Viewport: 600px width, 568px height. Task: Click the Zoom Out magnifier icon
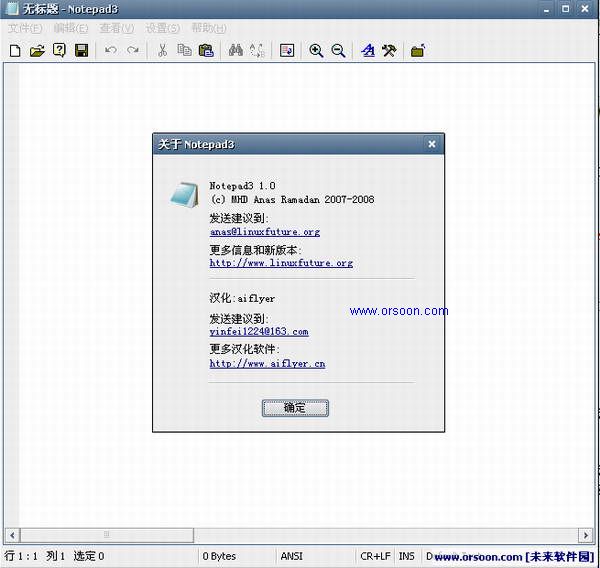pyautogui.click(x=338, y=51)
